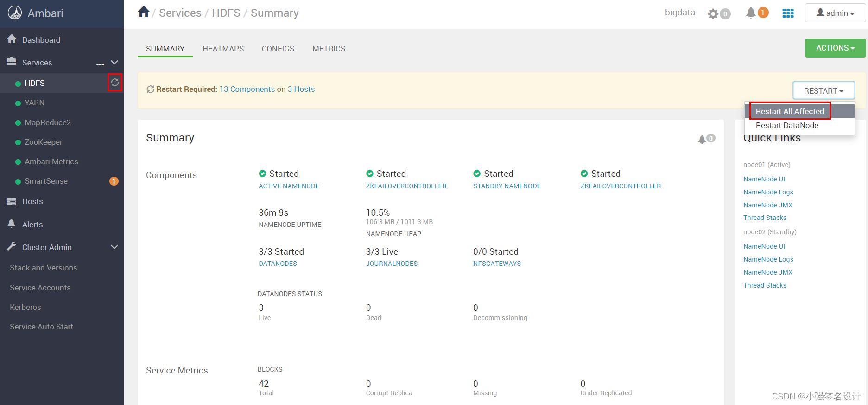Click the Ambari logo icon
This screenshot has height=405, width=868.
15,13
